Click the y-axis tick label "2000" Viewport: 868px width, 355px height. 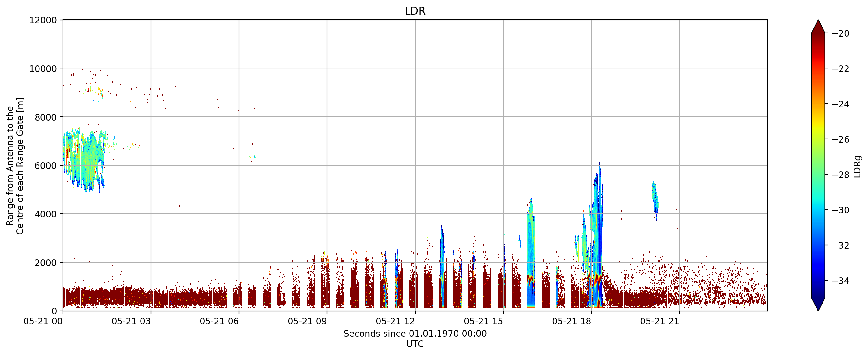tap(46, 263)
